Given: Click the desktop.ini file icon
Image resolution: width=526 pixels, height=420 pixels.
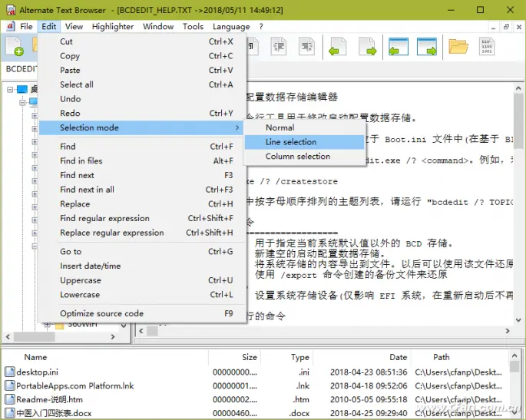Looking at the screenshot, I should (10, 371).
